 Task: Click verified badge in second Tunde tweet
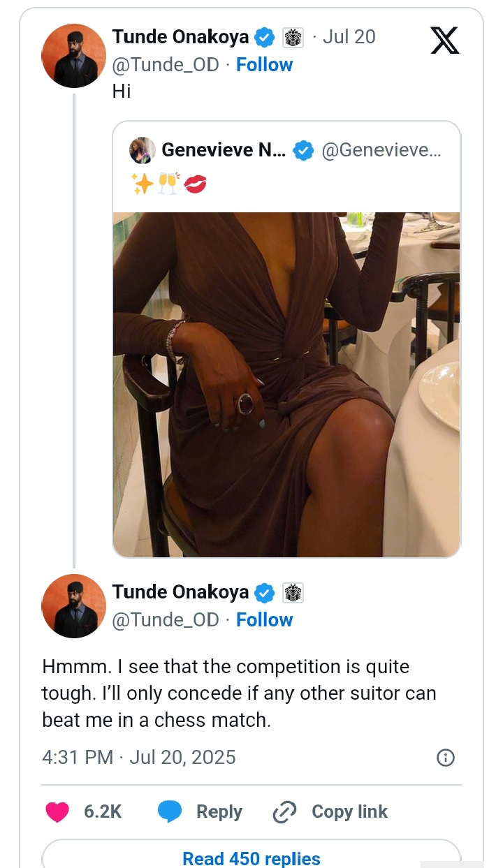pyautogui.click(x=264, y=592)
